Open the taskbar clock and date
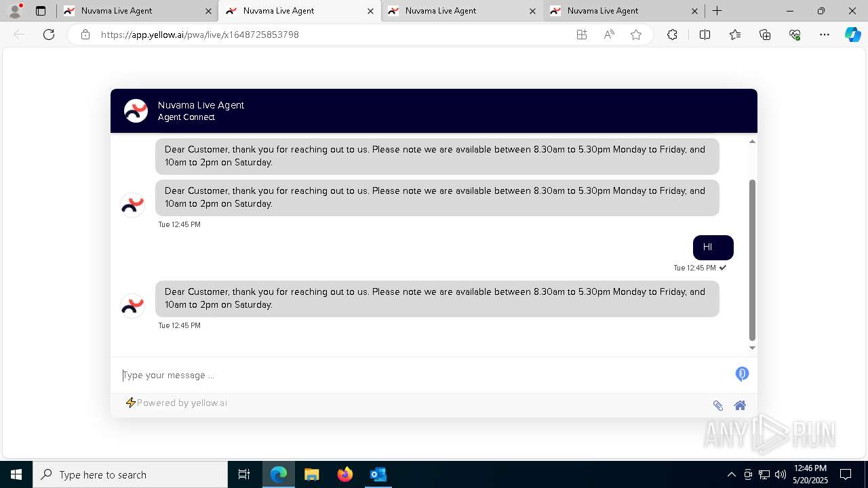Viewport: 868px width, 488px height. coord(810,474)
